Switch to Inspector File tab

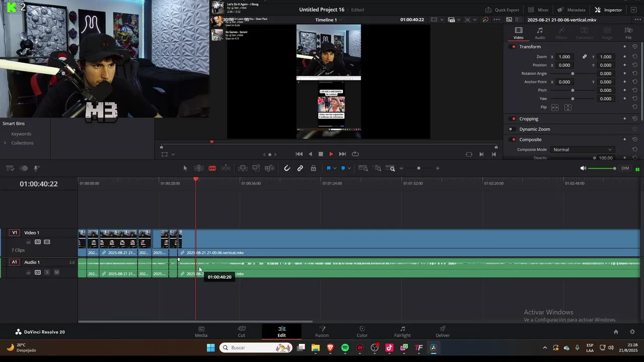click(x=628, y=33)
